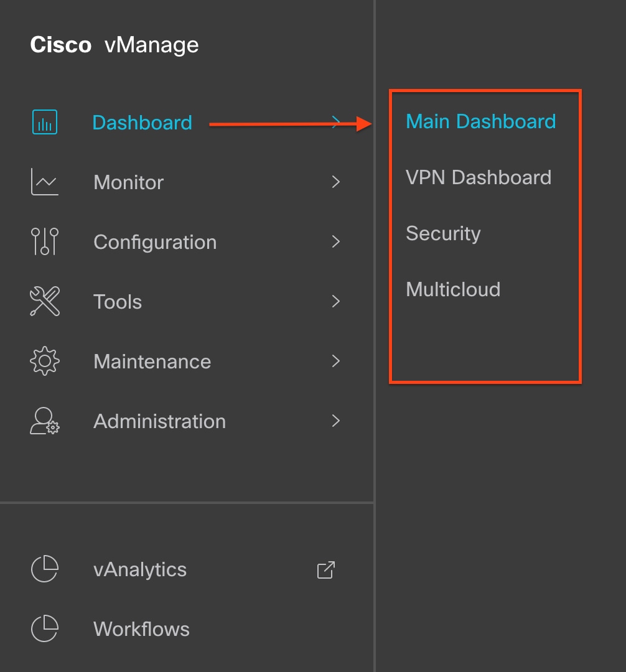
Task: Choose Security from the Dashboard submenu
Action: pyautogui.click(x=443, y=234)
